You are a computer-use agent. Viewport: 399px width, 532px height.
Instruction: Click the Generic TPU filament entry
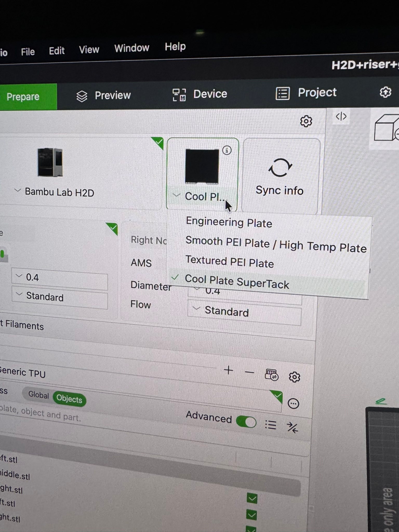(23, 372)
